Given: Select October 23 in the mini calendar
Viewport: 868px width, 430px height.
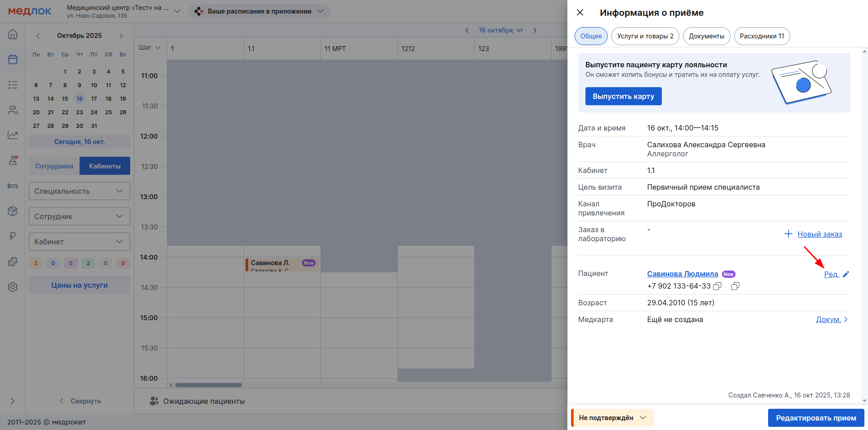Looking at the screenshot, I should tap(80, 112).
